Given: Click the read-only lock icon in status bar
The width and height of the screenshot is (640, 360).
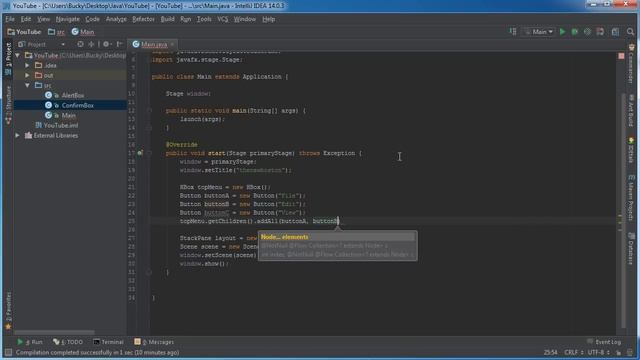Looking at the screenshot, I should [618, 352].
